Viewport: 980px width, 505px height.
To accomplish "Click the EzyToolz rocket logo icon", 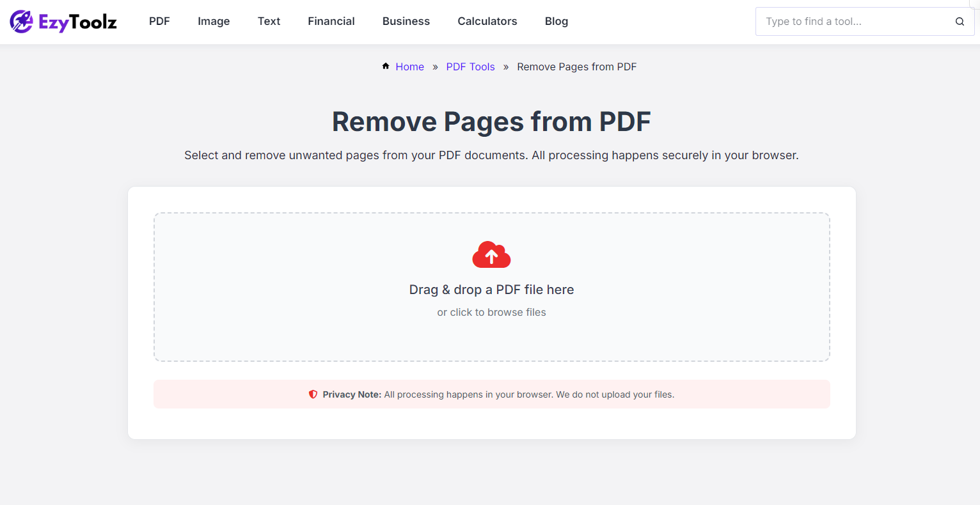I will 22,20.
